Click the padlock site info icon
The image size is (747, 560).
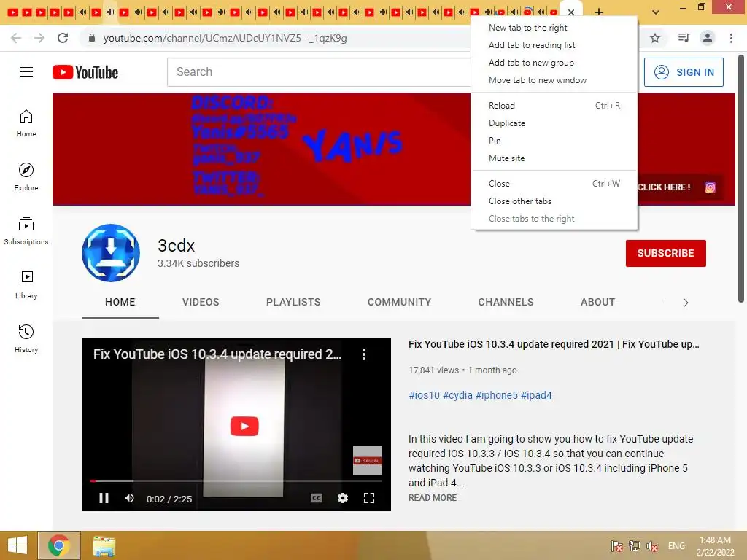(x=92, y=38)
